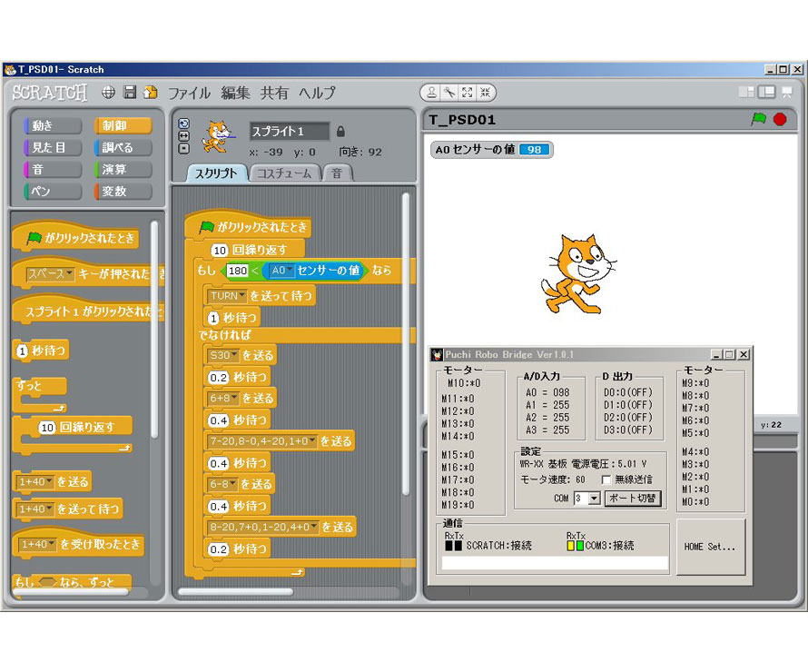Open the S30 broadcast dropdown
This screenshot has width=808, height=672.
coord(223,356)
